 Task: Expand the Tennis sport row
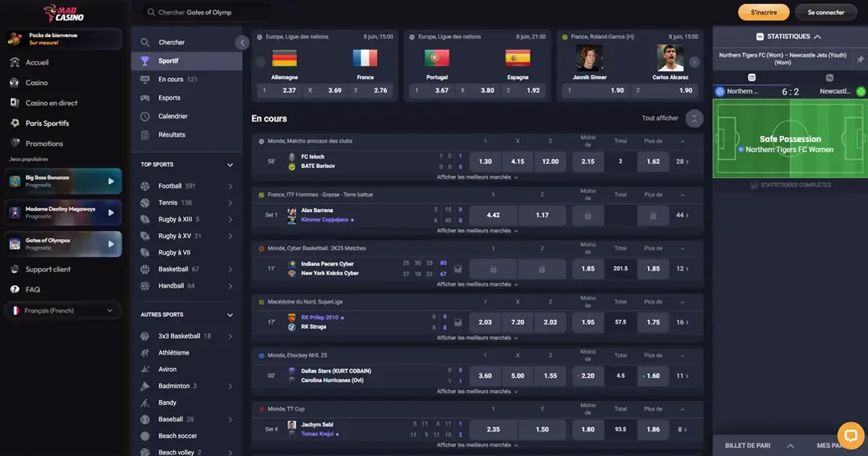tap(231, 203)
